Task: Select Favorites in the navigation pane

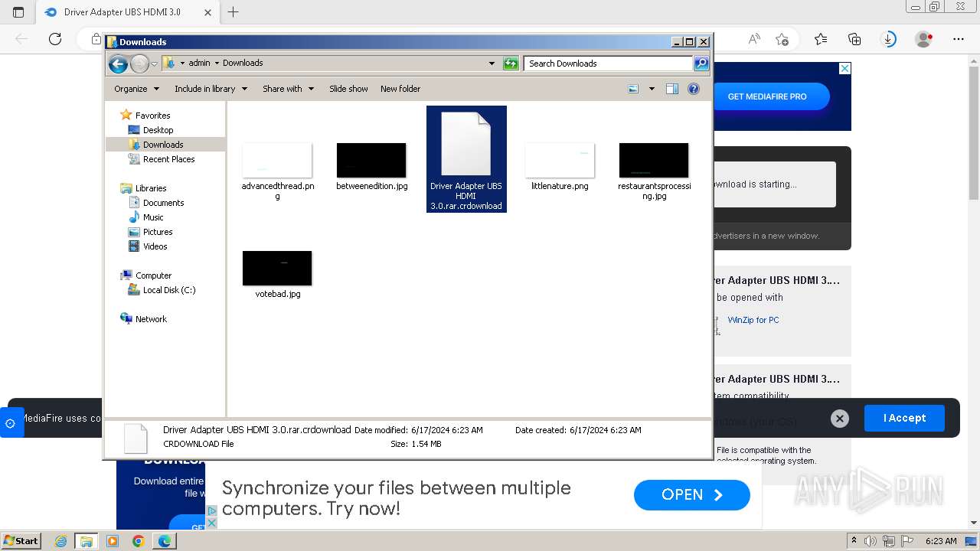Action: 152,116
